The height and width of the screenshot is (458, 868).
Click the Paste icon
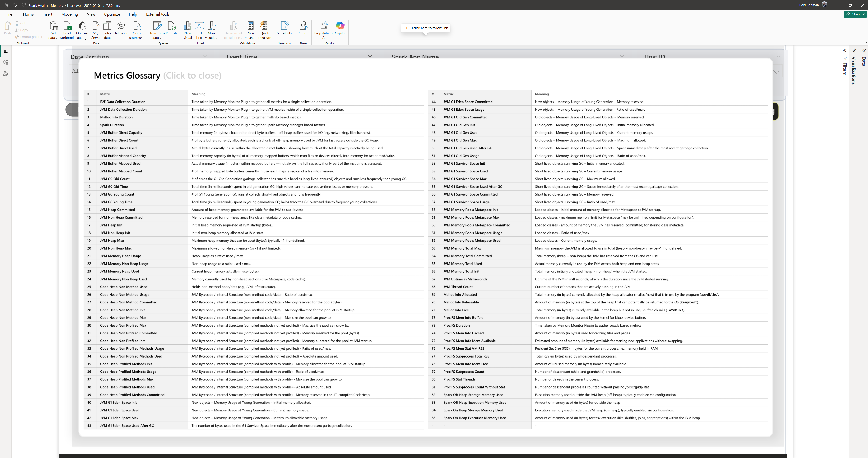(8, 26)
